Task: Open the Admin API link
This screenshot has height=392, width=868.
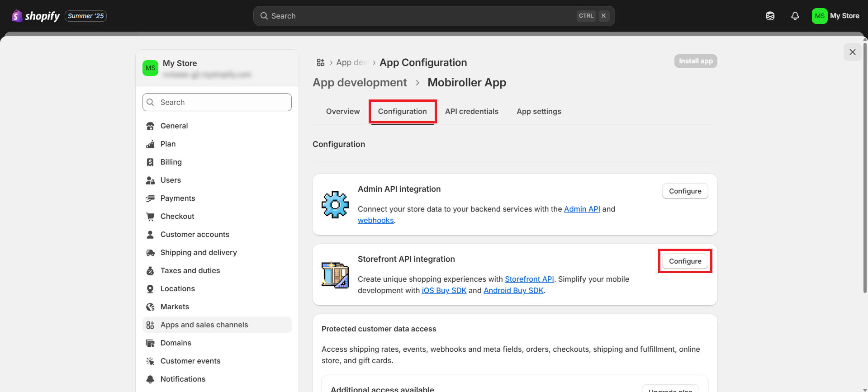Action: point(582,209)
